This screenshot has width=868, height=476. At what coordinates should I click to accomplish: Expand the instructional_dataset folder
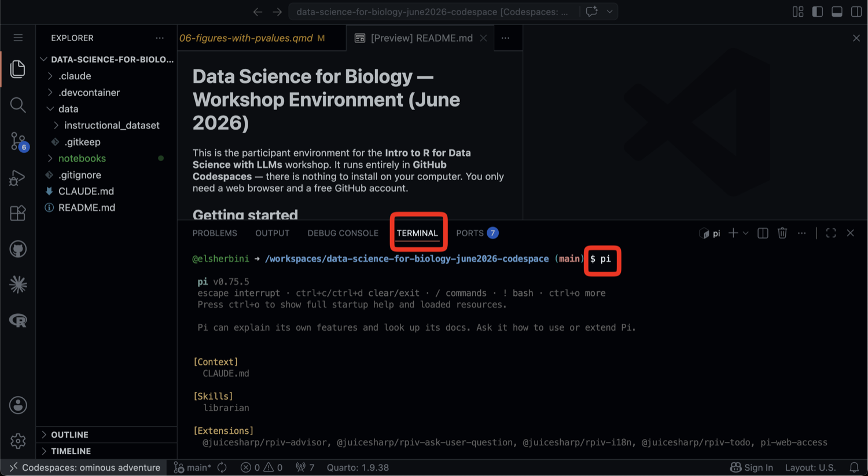coord(107,125)
